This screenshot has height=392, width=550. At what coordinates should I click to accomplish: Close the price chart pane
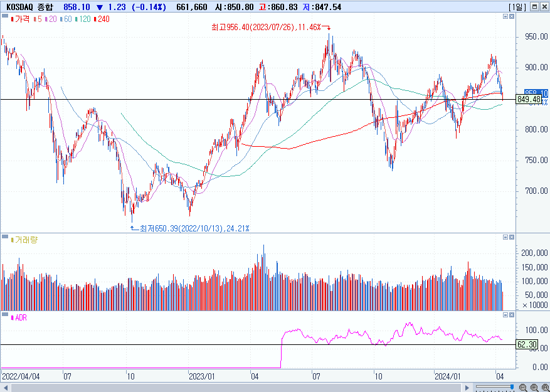tap(512, 16)
